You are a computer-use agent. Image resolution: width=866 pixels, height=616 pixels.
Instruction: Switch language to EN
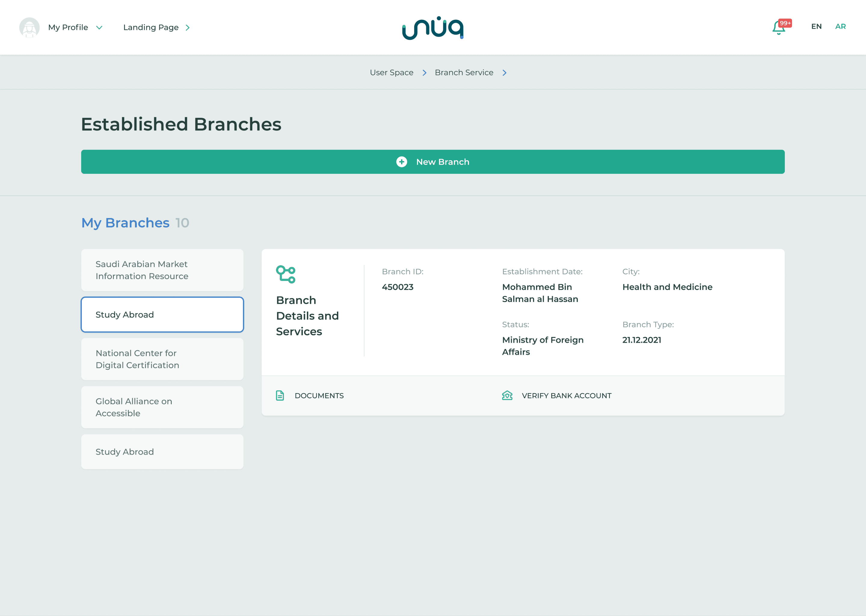coord(816,26)
